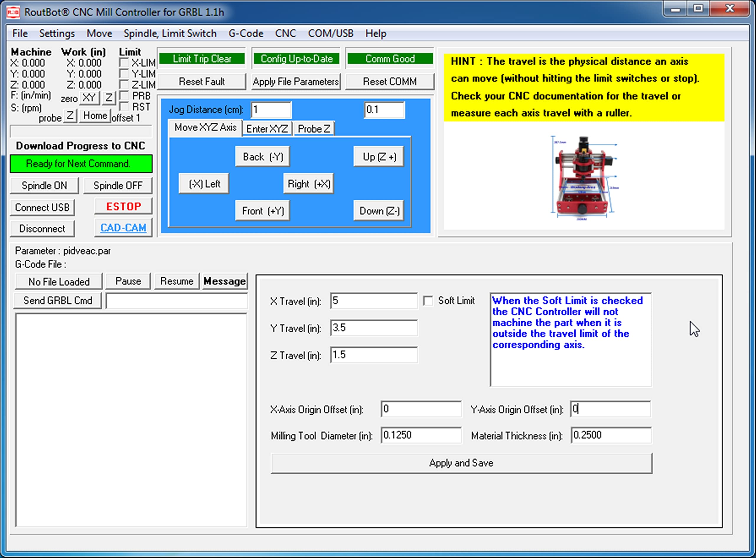Image resolution: width=756 pixels, height=558 pixels.
Task: Jog the axis with Back (-Y)
Action: 263,157
